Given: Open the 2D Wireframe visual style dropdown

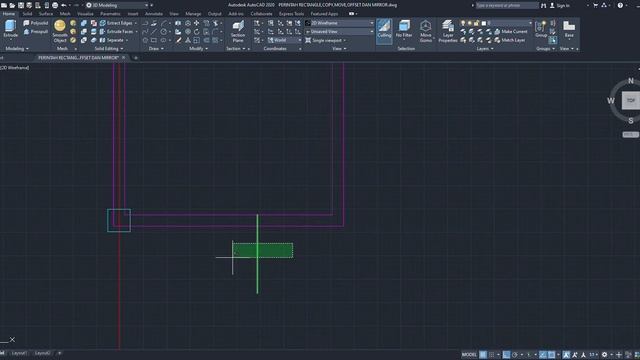Looking at the screenshot, I should coord(339,23).
